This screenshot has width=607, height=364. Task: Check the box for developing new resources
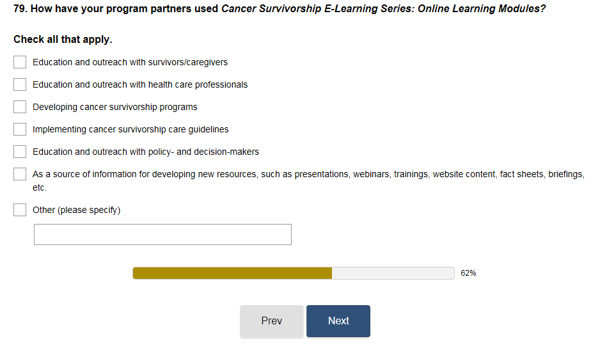pos(20,174)
